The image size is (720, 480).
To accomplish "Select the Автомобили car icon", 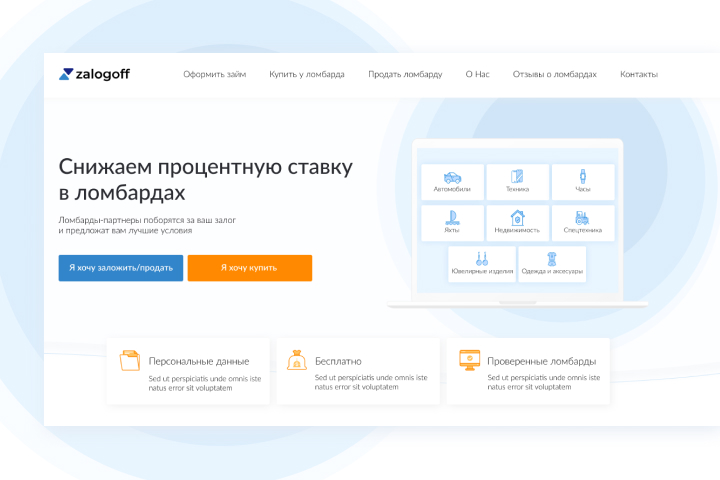I will [452, 177].
